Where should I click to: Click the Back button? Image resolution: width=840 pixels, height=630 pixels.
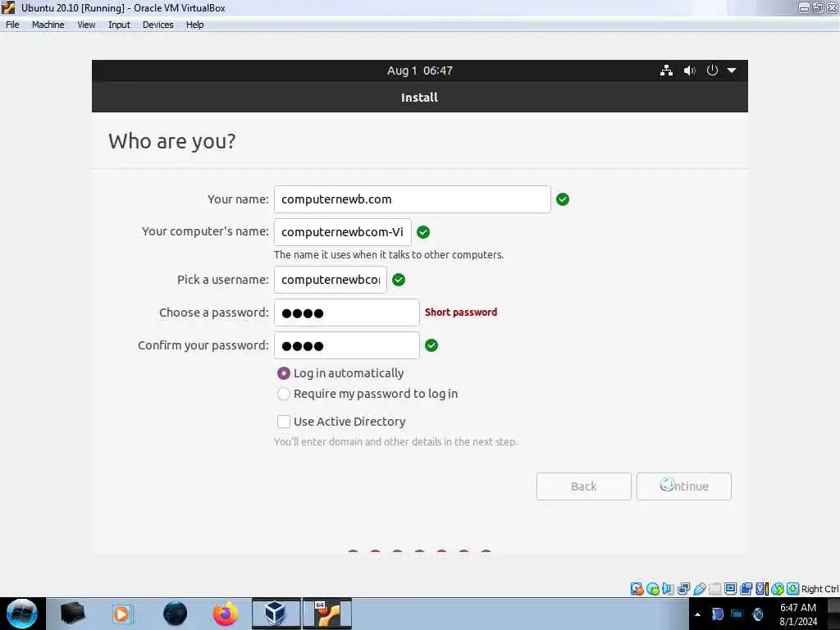tap(583, 486)
